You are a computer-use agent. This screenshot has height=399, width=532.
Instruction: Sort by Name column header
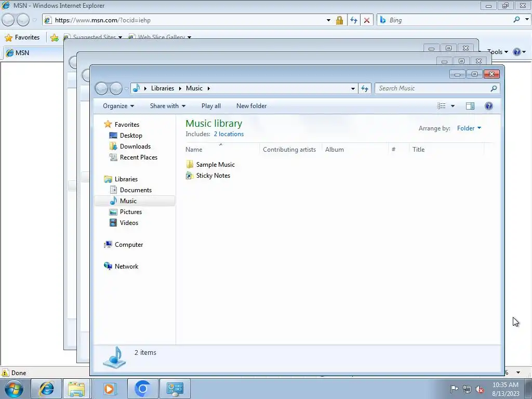coord(221,149)
